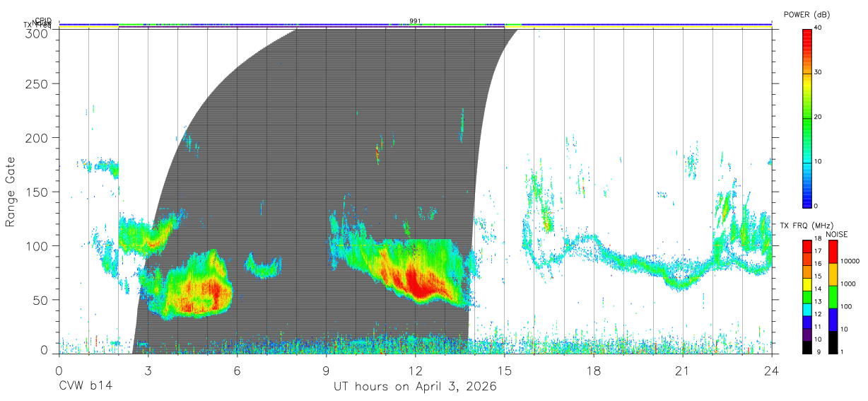Image resolution: width=868 pixels, height=401 pixels.
Task: Click the Range Gate y-axis title
Action: click(x=11, y=192)
